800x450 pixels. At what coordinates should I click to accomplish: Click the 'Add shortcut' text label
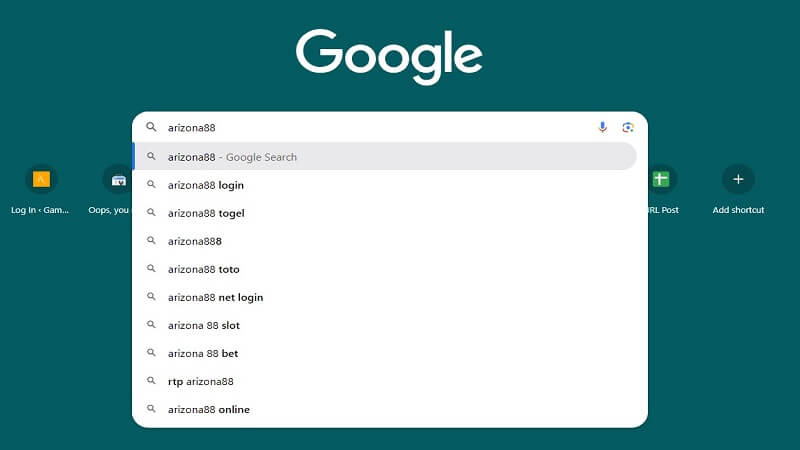point(738,210)
